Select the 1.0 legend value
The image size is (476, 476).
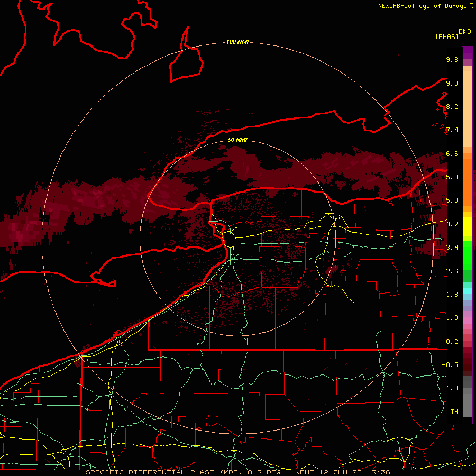(x=452, y=318)
